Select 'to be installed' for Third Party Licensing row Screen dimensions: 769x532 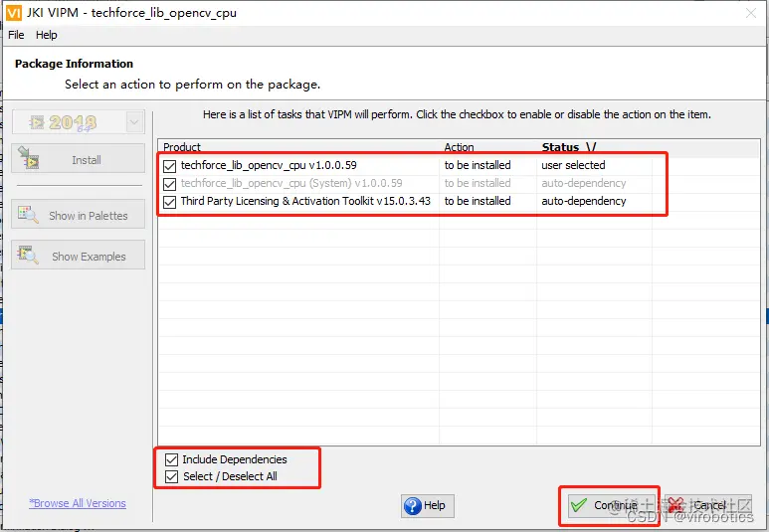(478, 201)
